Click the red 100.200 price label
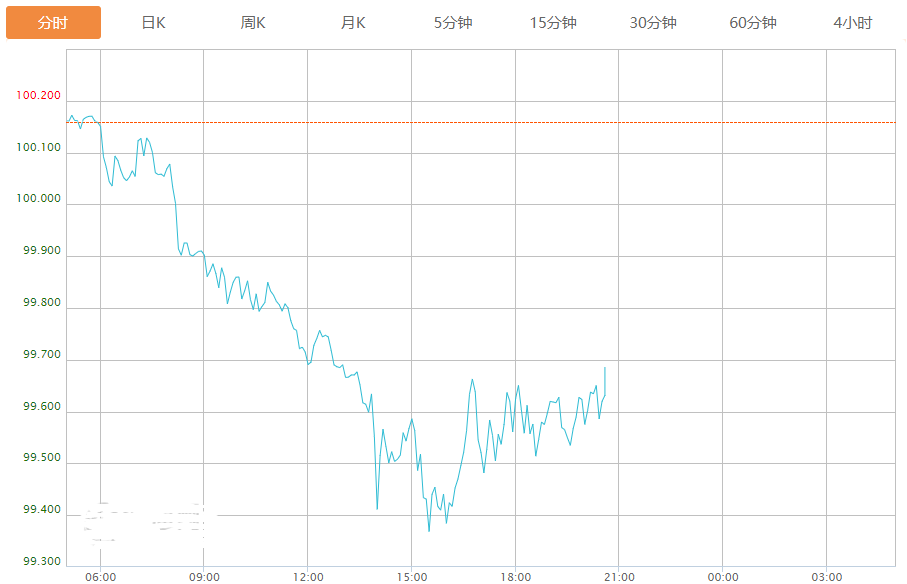907x584 pixels. pyautogui.click(x=38, y=96)
